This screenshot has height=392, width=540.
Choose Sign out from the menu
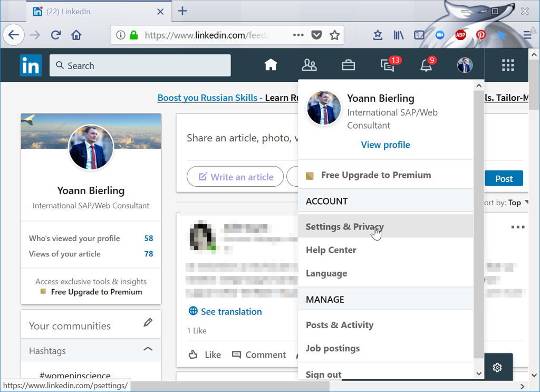coord(323,374)
